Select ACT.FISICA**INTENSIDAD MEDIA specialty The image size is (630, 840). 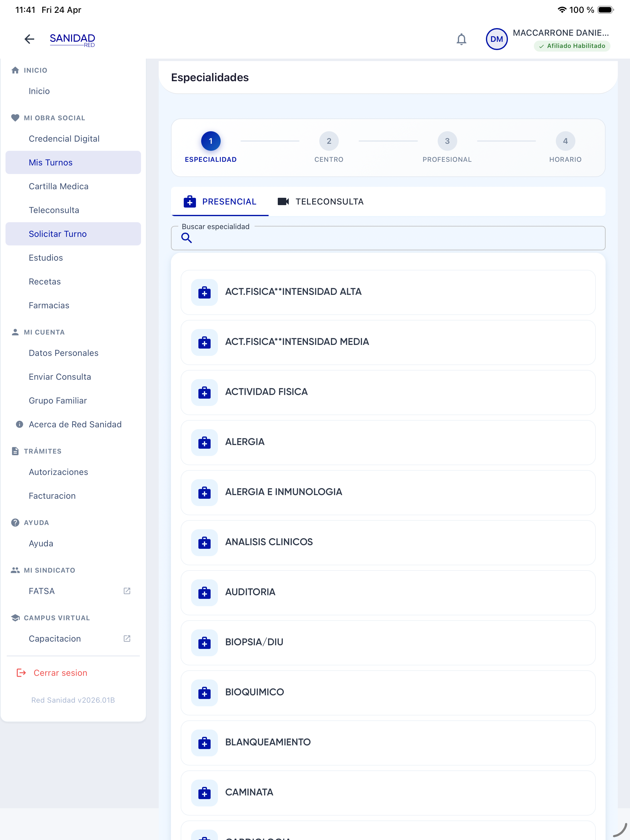click(388, 342)
